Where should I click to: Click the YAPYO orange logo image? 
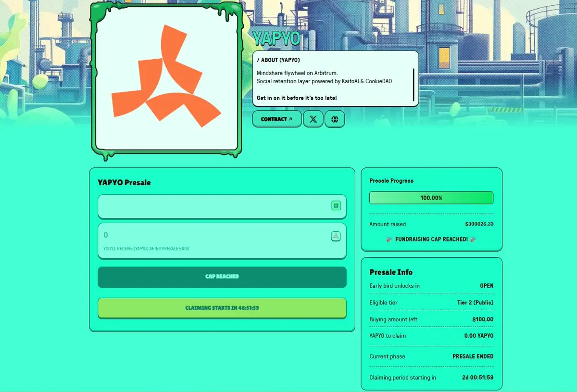[x=166, y=76]
